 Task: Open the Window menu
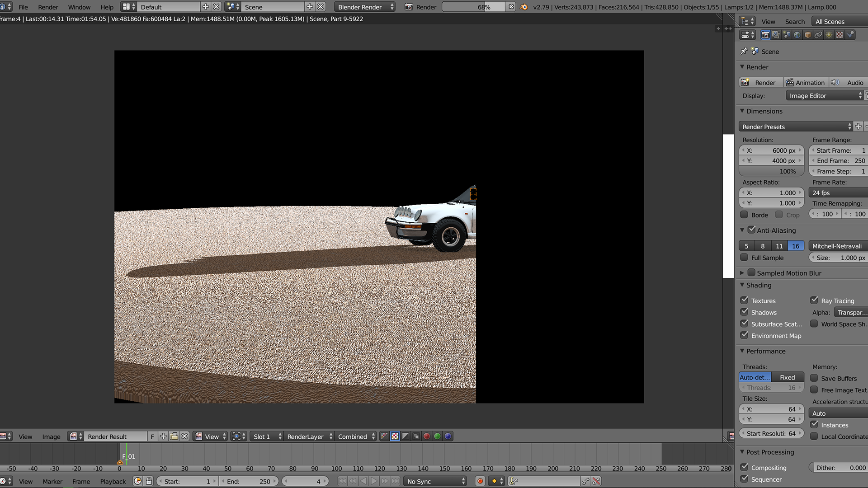(79, 7)
